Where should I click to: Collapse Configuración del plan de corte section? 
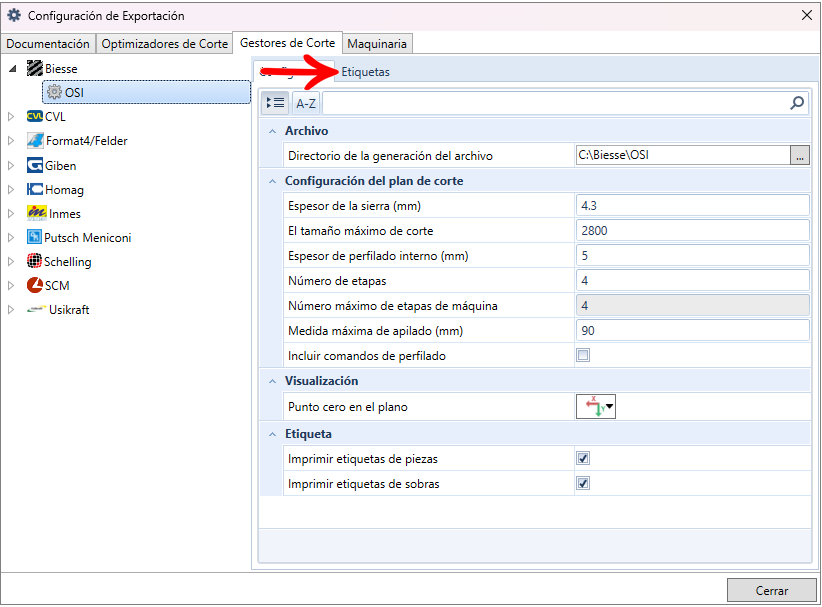(x=272, y=181)
